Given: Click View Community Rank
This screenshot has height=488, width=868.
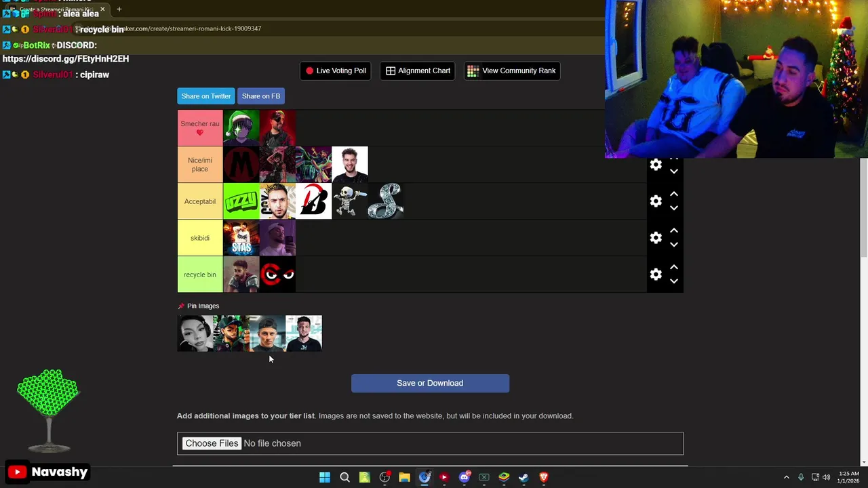Looking at the screenshot, I should (512, 70).
